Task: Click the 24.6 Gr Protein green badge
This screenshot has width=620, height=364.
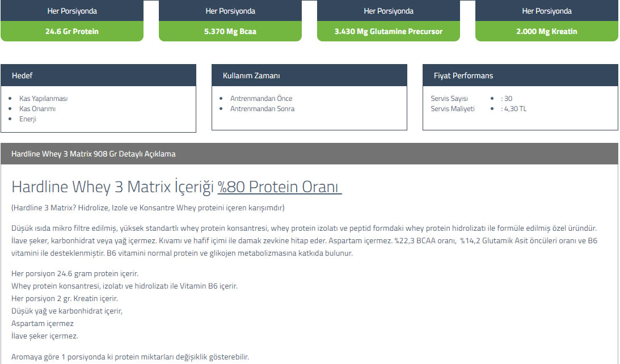Action: pyautogui.click(x=72, y=31)
